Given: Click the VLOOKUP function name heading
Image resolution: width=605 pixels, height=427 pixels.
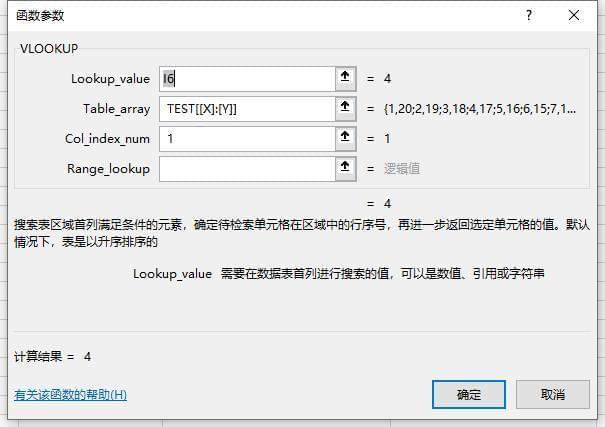Looking at the screenshot, I should (49, 49).
